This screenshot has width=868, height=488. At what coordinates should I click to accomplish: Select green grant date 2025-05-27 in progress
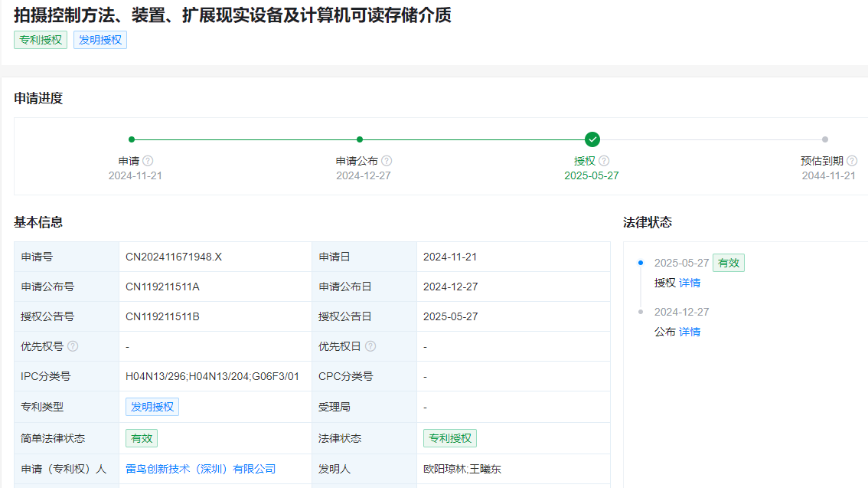point(592,175)
